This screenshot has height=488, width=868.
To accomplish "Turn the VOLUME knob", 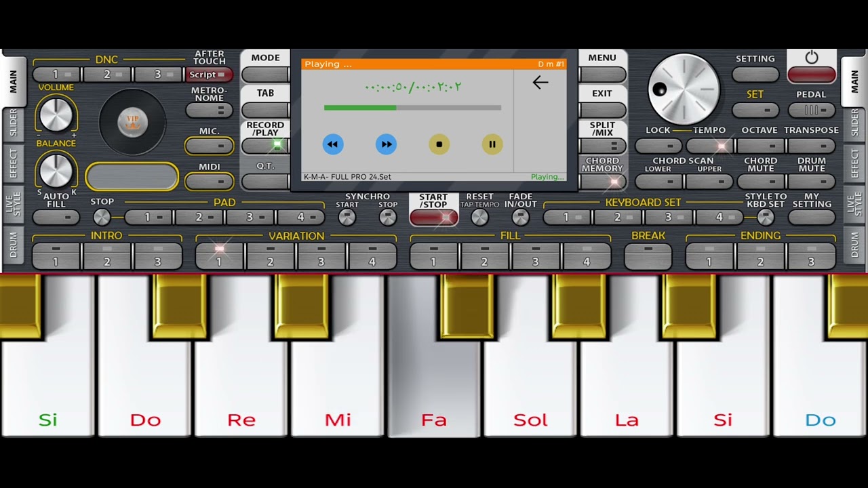I will tap(56, 114).
